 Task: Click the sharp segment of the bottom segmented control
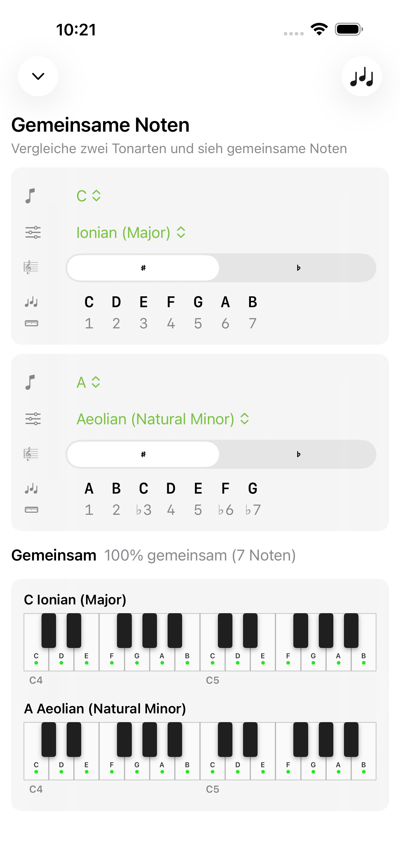[x=143, y=454]
